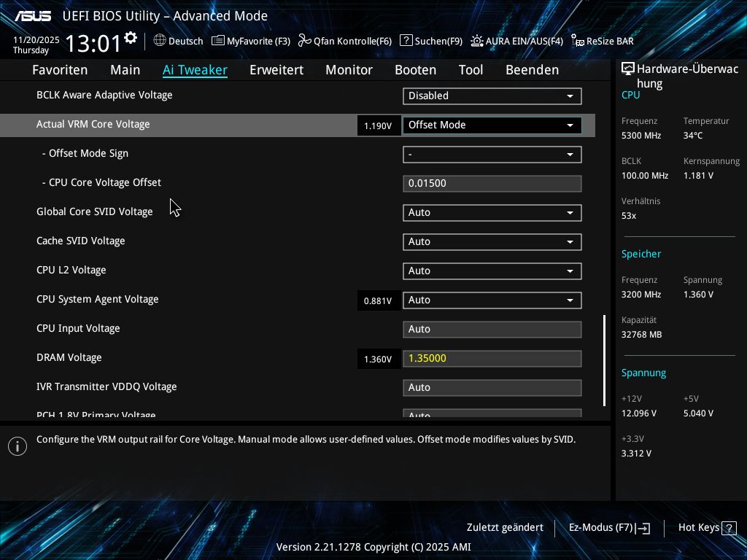Screen dimensions: 747x560
Task: Click the 0.881V readout value
Action: click(x=378, y=301)
